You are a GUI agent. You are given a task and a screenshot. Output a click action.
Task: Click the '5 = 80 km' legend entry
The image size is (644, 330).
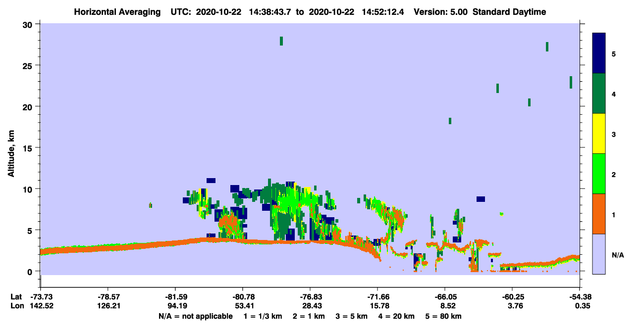[x=443, y=316]
